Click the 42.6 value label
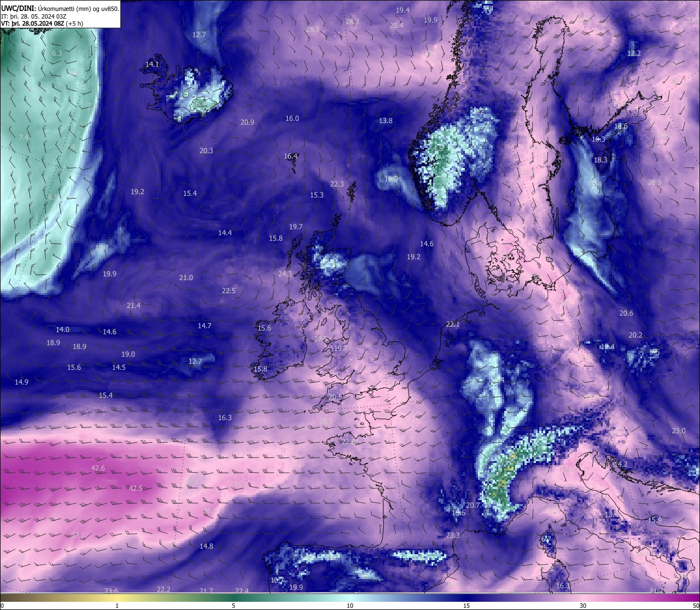 [98, 468]
